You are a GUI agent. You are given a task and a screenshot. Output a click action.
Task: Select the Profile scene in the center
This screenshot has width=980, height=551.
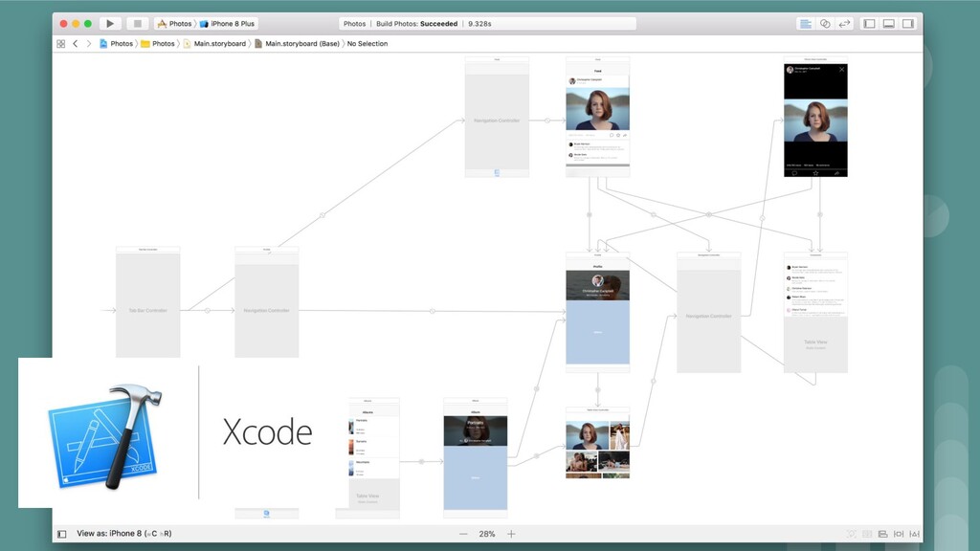coord(597,313)
